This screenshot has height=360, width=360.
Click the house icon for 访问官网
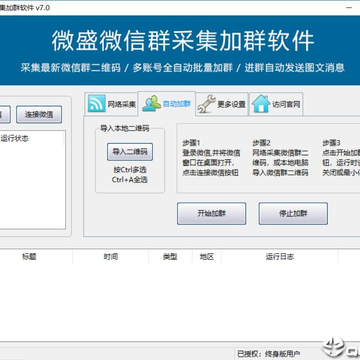261,104
